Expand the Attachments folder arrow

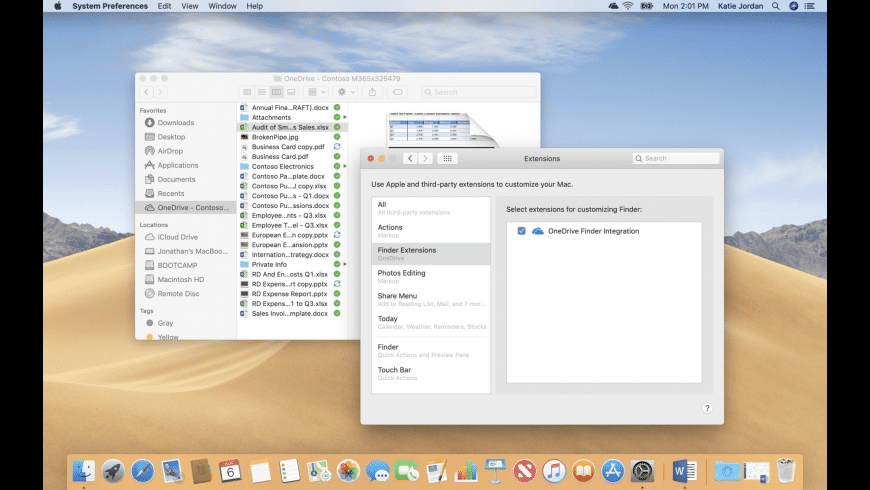(344, 117)
